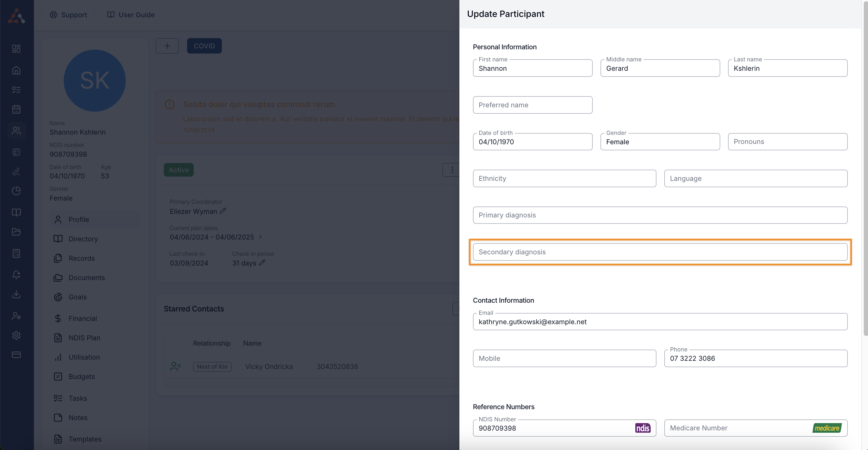Click the medicare logo in Medicare Number field

click(827, 428)
